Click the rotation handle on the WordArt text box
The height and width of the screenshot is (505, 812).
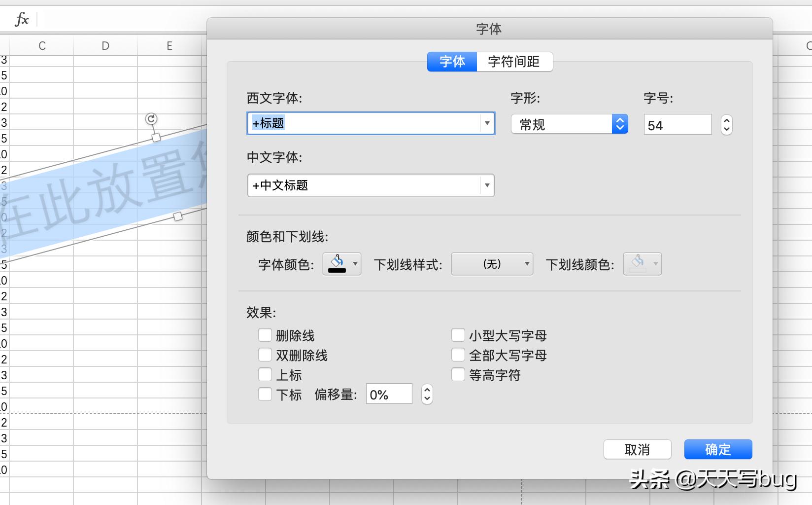tap(151, 119)
